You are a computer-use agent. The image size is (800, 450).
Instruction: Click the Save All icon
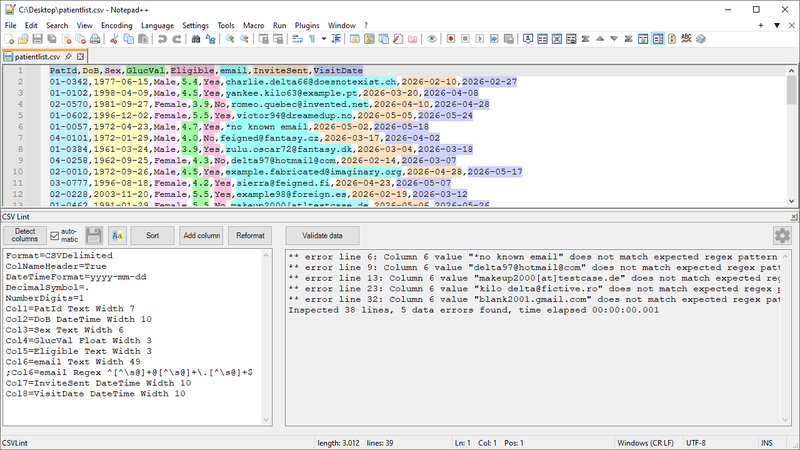(52, 39)
